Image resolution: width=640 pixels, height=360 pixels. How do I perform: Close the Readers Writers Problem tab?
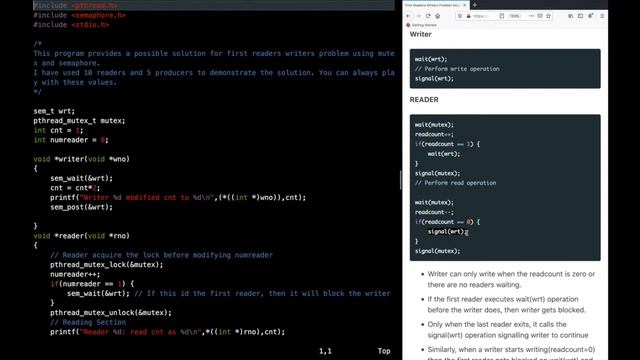[x=464, y=5]
